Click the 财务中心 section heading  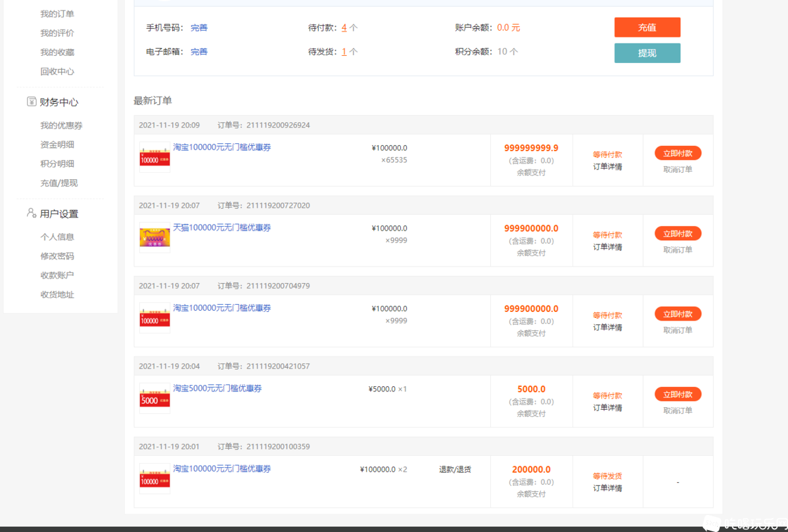[x=58, y=102]
